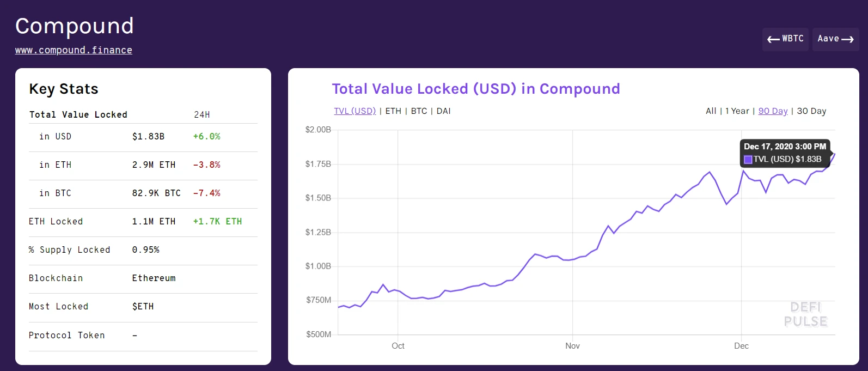The height and width of the screenshot is (371, 868).
Task: Click the Compound page title
Action: point(75,26)
